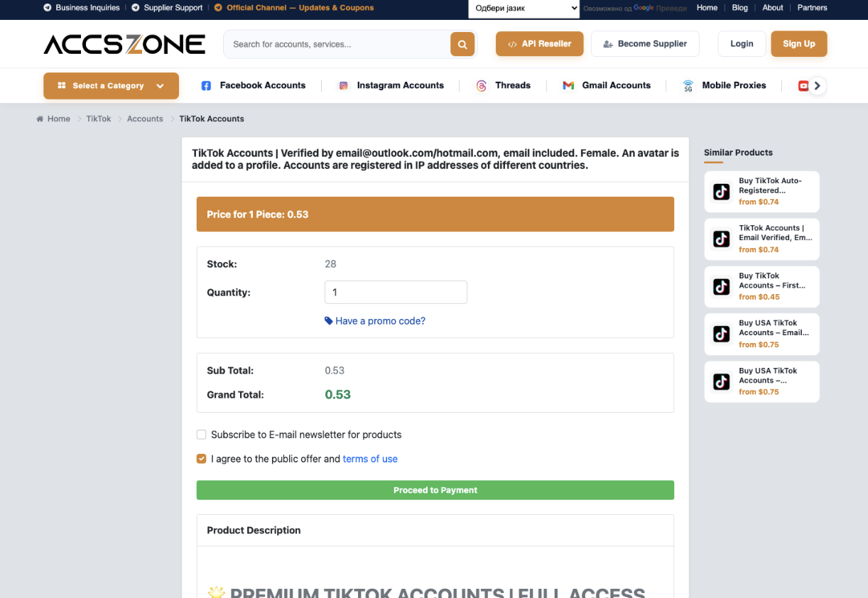
Task: Click the Quantity input field
Action: click(x=396, y=293)
